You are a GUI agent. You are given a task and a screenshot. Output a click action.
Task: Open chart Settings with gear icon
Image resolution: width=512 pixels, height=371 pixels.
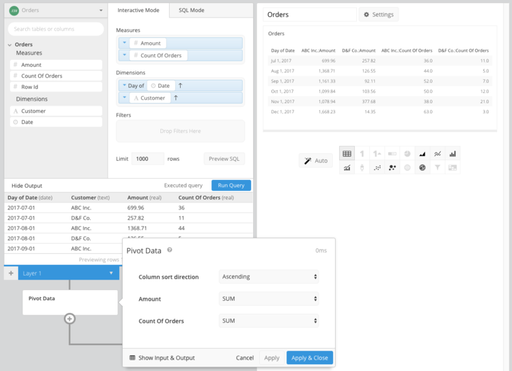[379, 15]
